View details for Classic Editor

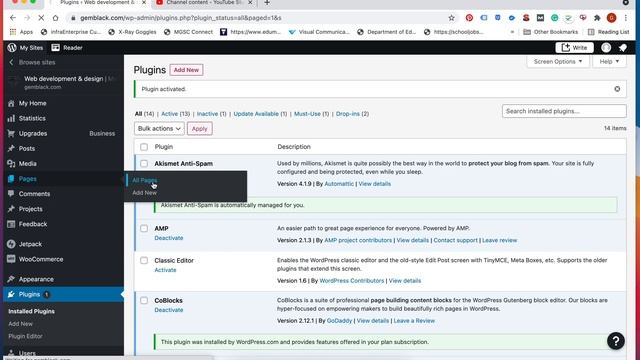[x=404, y=281]
